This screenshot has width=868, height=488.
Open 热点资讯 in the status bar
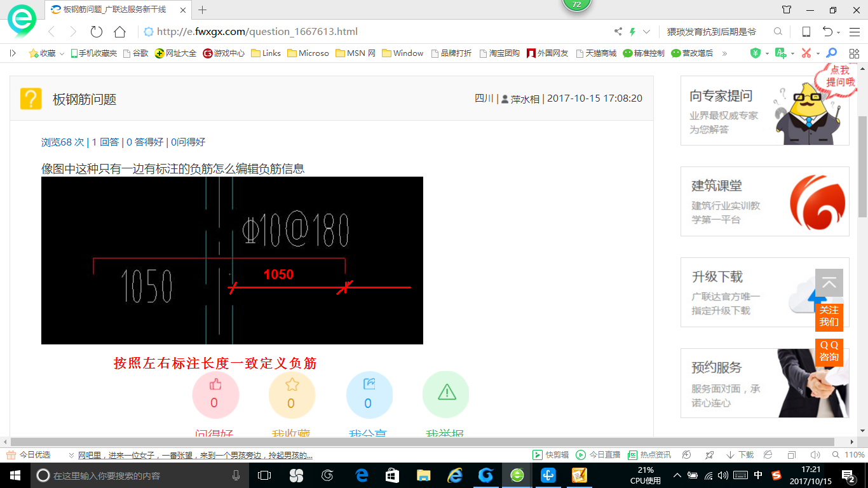(x=649, y=455)
